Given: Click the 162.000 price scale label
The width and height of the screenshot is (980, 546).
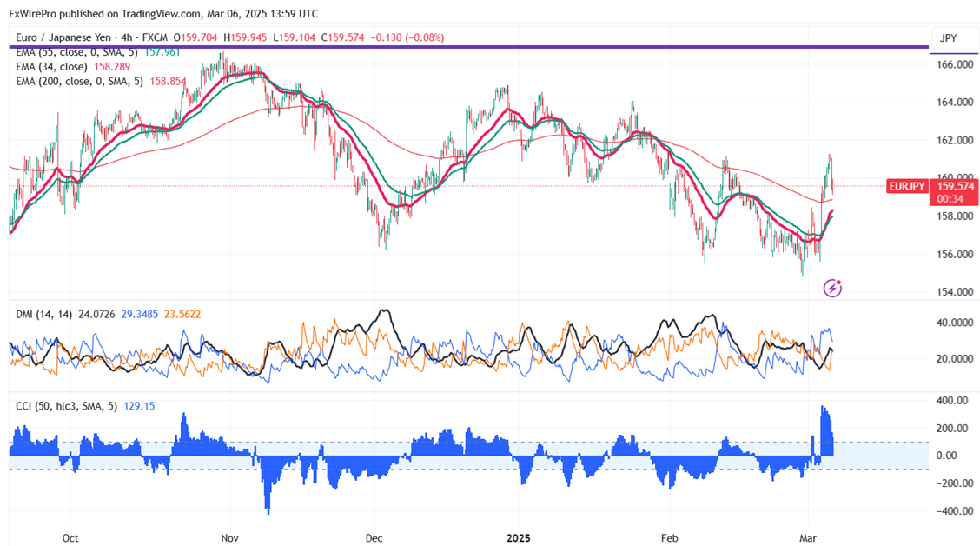Looking at the screenshot, I should pyautogui.click(x=955, y=140).
